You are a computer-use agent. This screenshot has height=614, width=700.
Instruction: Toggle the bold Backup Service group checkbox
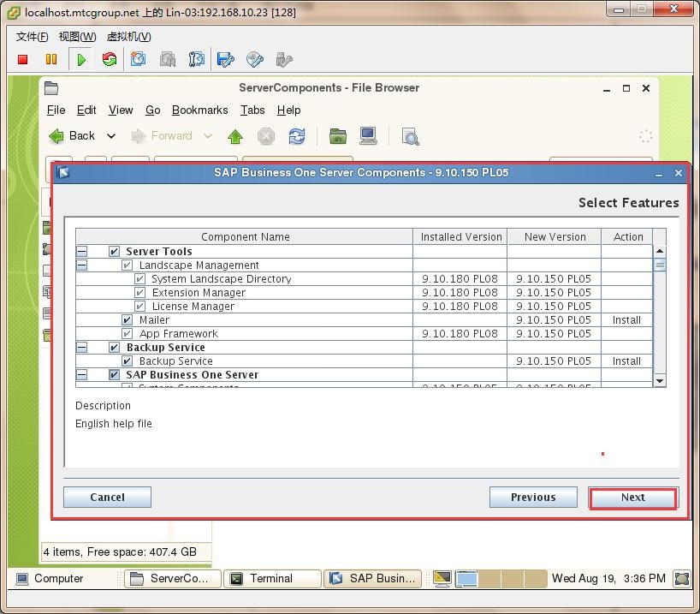click(x=114, y=347)
